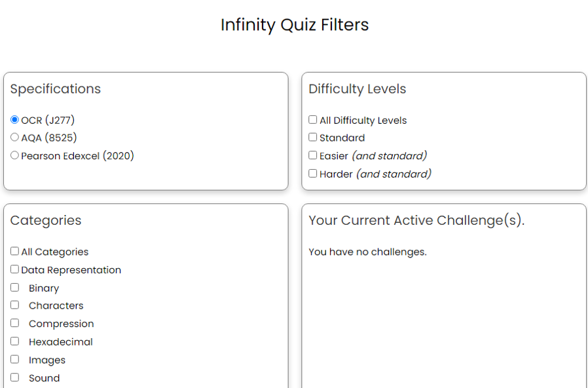
Task: Enable the Compression category
Action: coord(14,322)
